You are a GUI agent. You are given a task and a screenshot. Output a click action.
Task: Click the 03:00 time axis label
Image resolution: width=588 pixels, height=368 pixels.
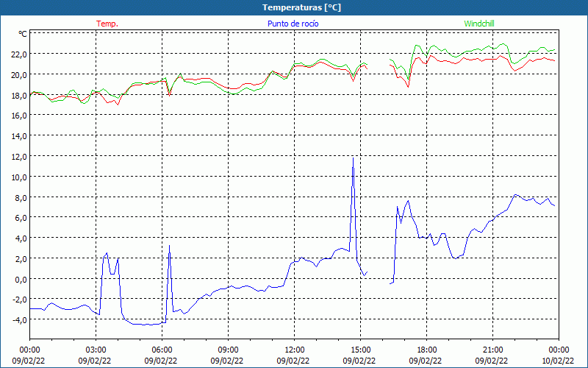(x=96, y=350)
